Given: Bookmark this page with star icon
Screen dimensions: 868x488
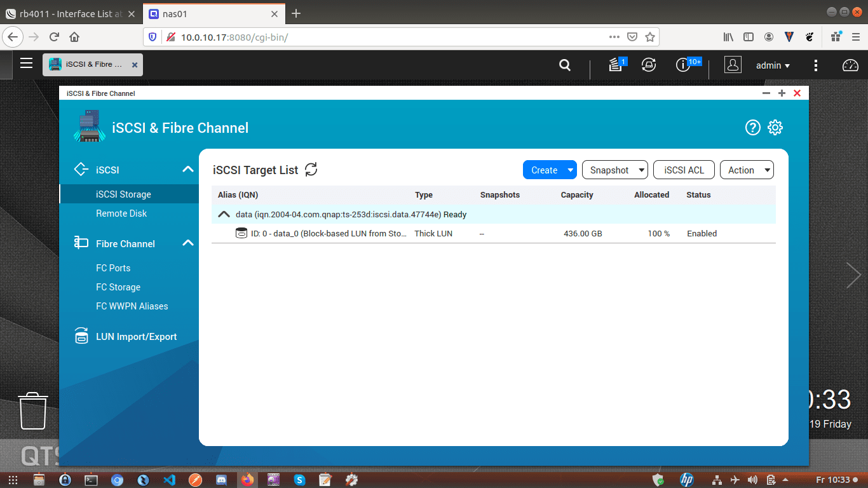Looking at the screenshot, I should 649,37.
